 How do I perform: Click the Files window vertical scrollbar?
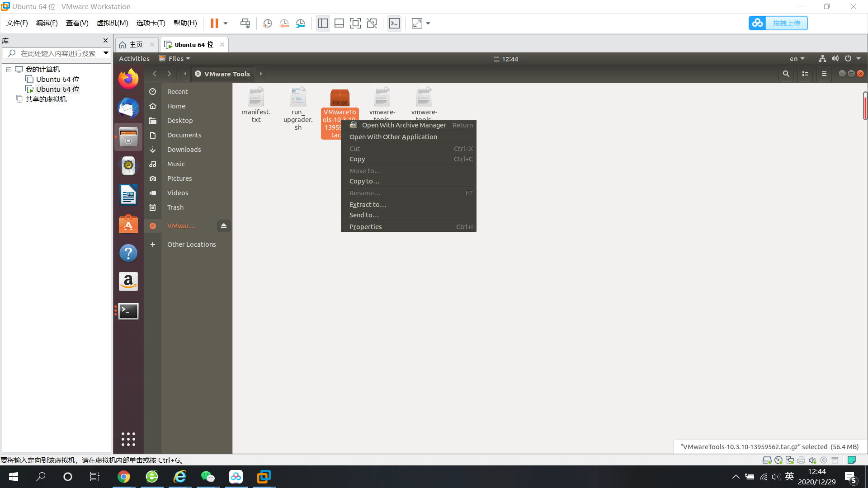tap(865, 106)
